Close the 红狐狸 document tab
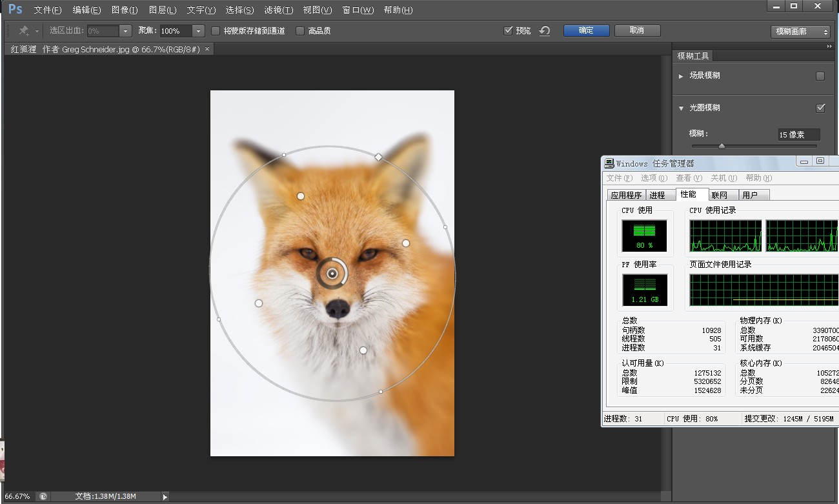The width and height of the screenshot is (839, 504). point(207,49)
